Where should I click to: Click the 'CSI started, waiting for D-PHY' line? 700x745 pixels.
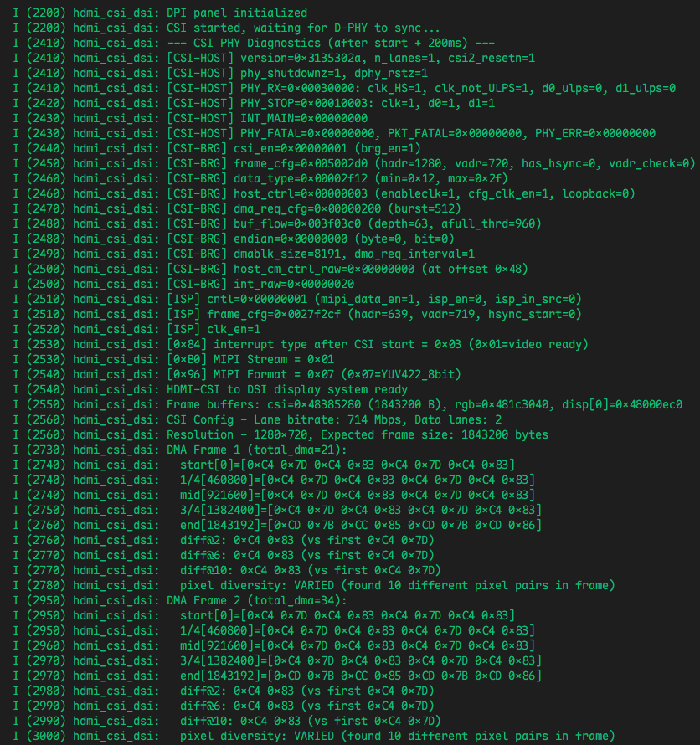[226, 28]
